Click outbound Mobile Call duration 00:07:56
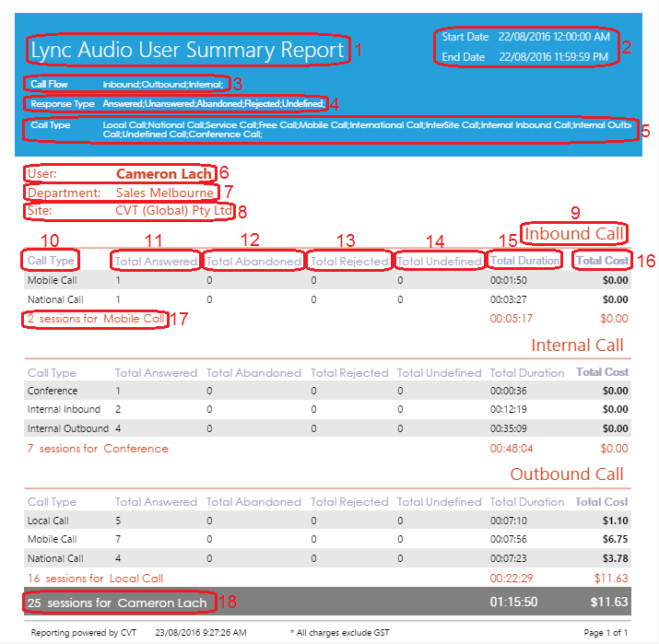 point(509,539)
